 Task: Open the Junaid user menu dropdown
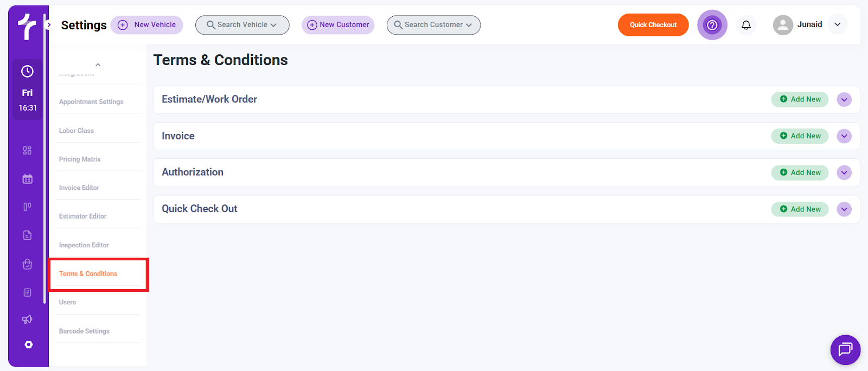[x=837, y=24]
